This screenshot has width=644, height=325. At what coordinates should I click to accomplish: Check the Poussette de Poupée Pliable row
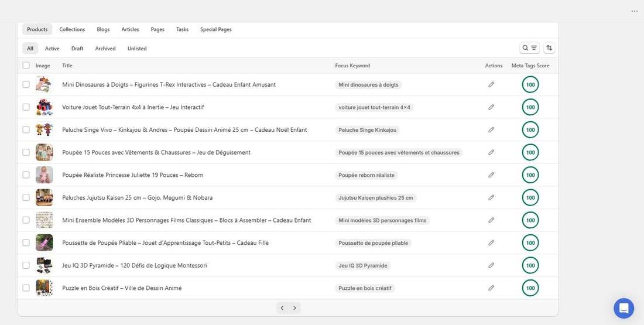(26, 243)
